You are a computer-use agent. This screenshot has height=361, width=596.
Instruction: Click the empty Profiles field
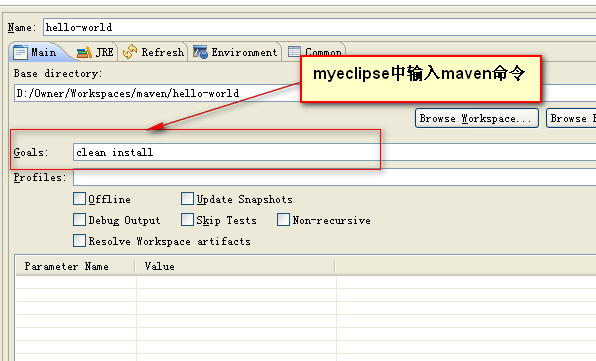click(x=334, y=177)
